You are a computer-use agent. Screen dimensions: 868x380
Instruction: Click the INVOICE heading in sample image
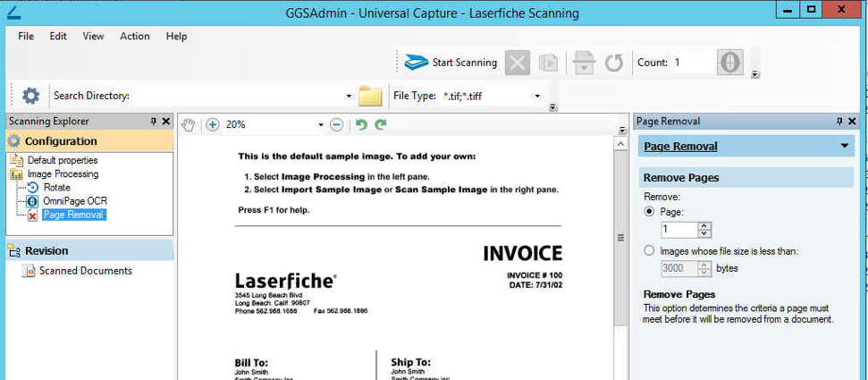click(523, 253)
